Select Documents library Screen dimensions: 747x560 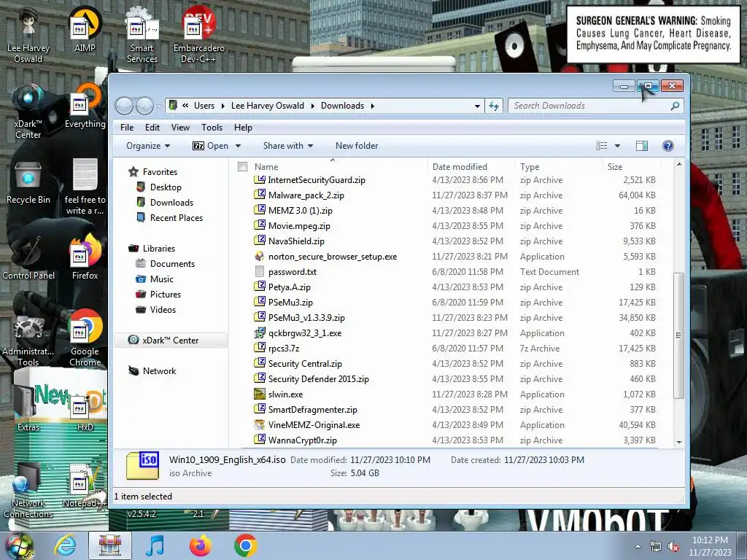(x=172, y=264)
